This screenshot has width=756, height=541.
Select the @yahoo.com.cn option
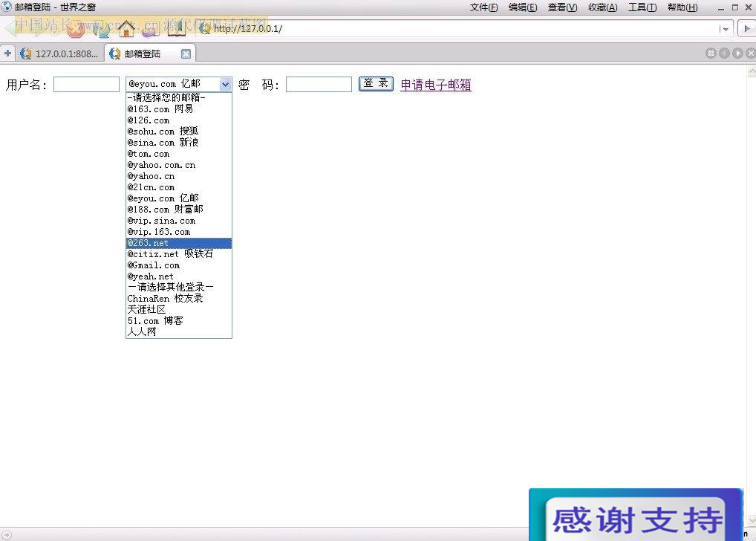click(179, 165)
